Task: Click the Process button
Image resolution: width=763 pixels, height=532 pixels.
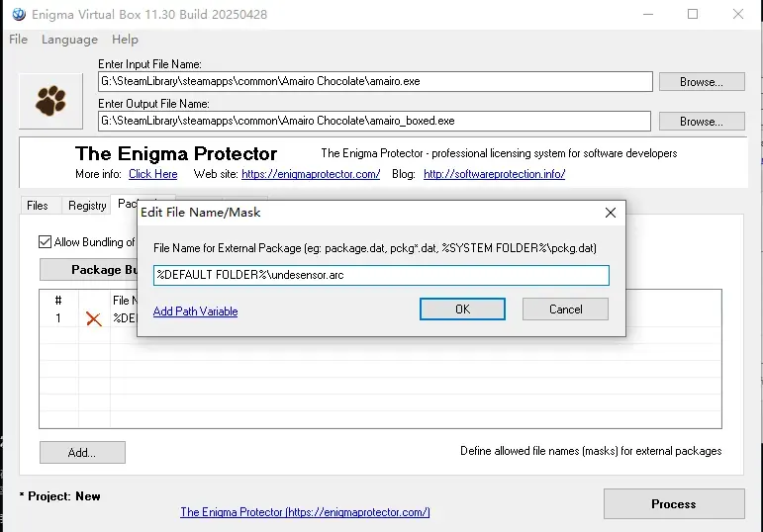Action: pos(674,503)
